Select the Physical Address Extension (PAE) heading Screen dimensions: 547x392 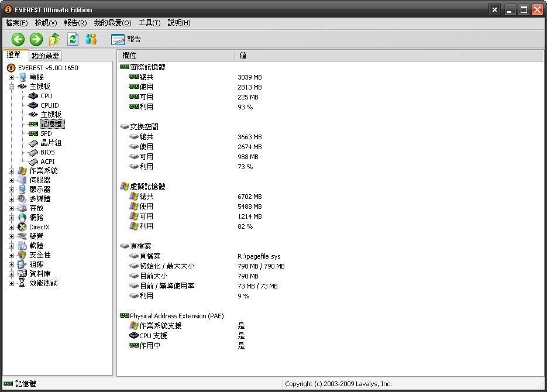pos(177,316)
